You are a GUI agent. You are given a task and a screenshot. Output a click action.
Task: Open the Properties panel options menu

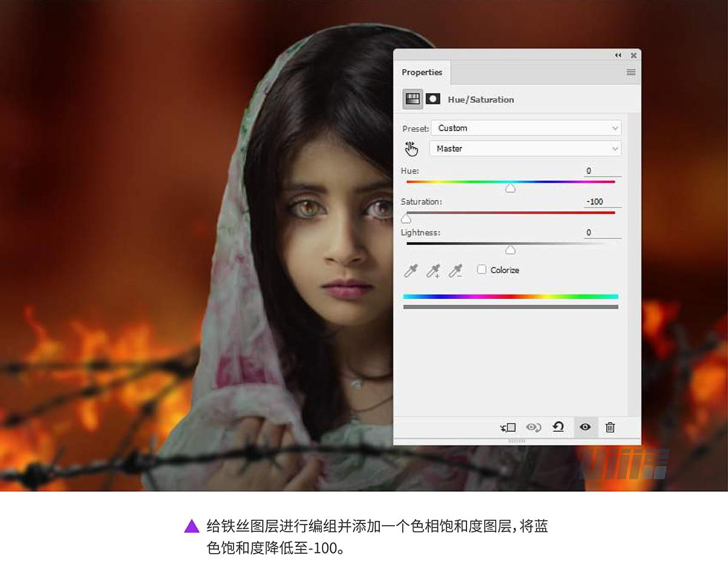pyautogui.click(x=631, y=72)
